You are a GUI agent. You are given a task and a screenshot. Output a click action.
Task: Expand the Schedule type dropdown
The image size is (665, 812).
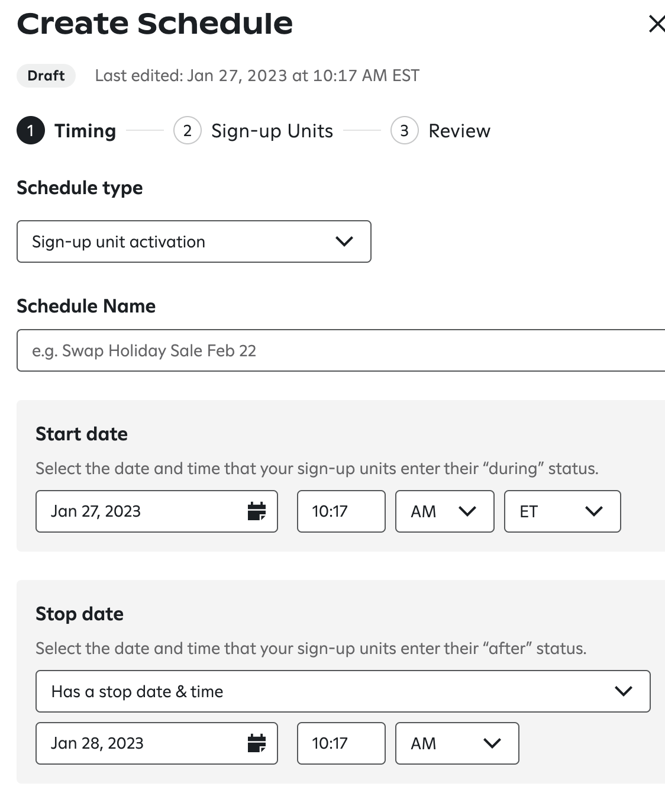194,241
